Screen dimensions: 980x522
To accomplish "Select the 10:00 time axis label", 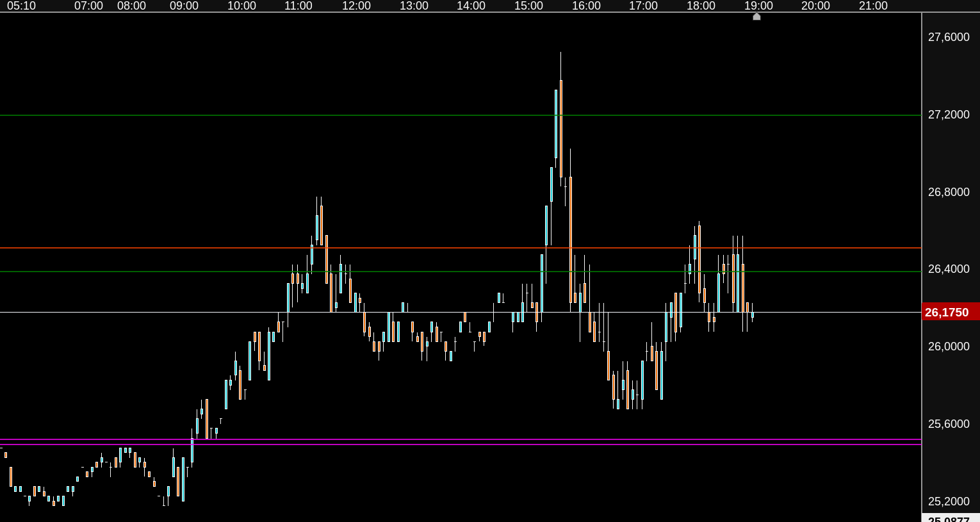I will [241, 6].
